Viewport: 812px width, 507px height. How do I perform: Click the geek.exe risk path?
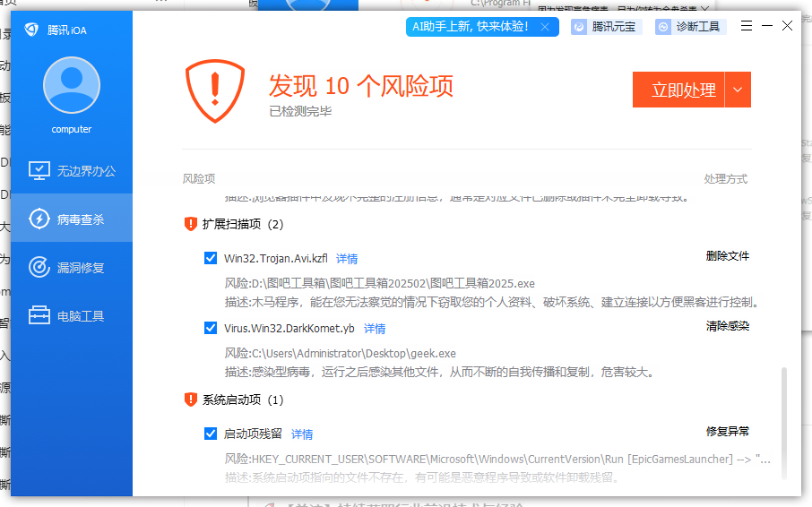click(341, 353)
